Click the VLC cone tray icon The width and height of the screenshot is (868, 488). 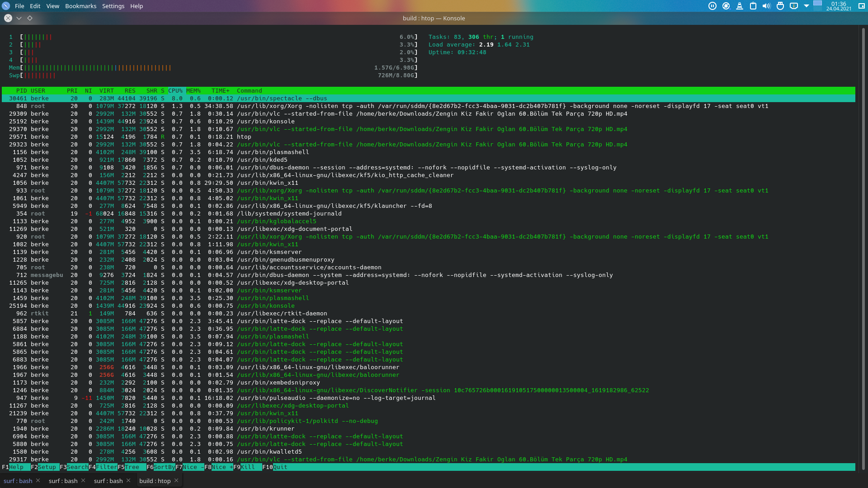740,6
